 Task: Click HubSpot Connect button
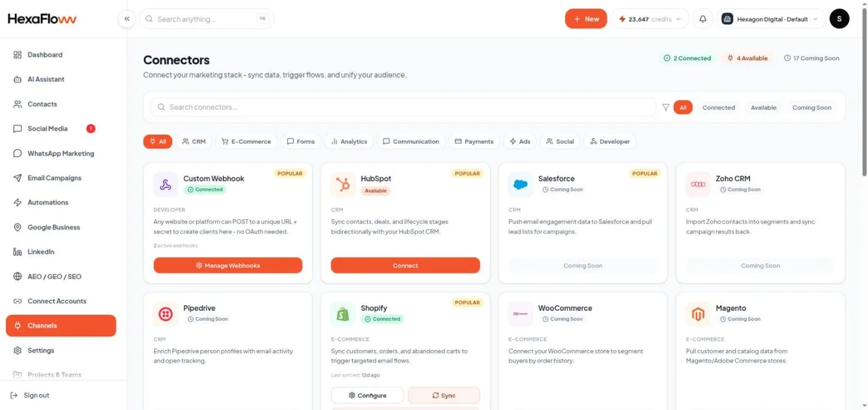(405, 265)
